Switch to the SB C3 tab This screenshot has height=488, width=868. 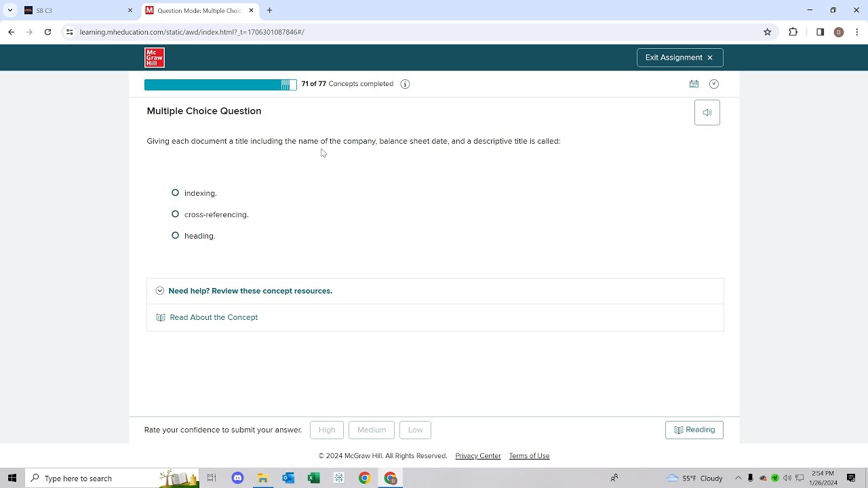click(x=78, y=10)
